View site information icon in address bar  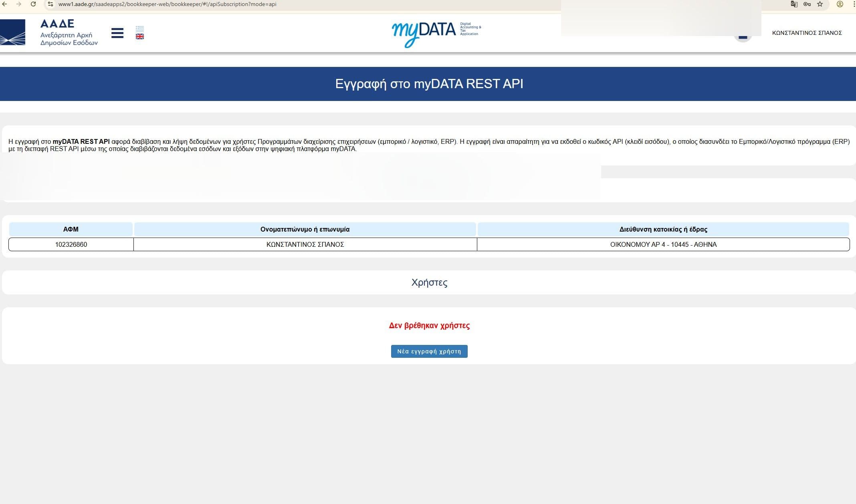[50, 4]
